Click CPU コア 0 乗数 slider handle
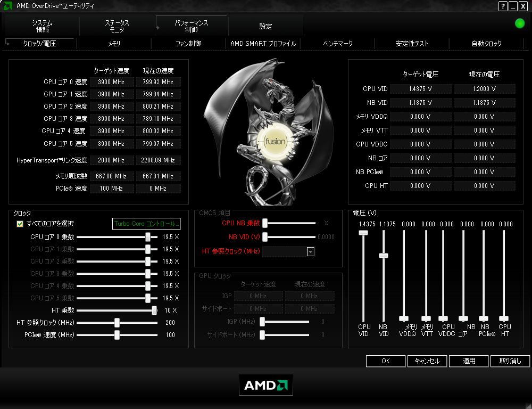This screenshot has width=532, height=409. [148, 237]
